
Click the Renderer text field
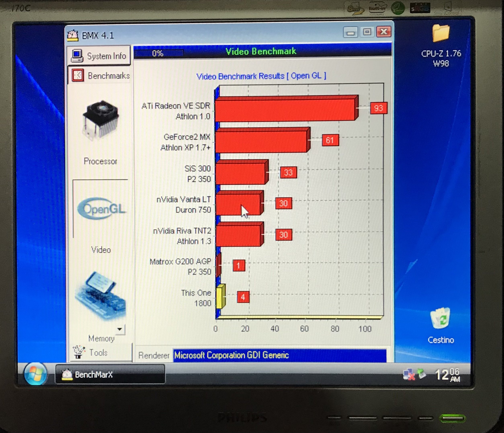[x=280, y=355]
